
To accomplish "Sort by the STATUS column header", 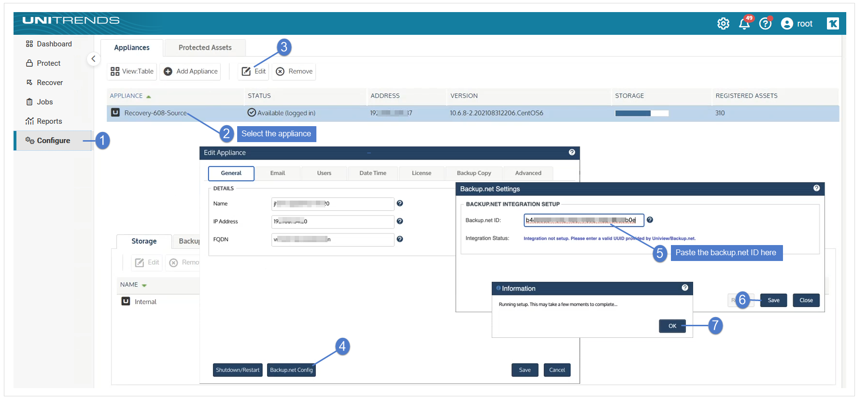I will (x=259, y=96).
